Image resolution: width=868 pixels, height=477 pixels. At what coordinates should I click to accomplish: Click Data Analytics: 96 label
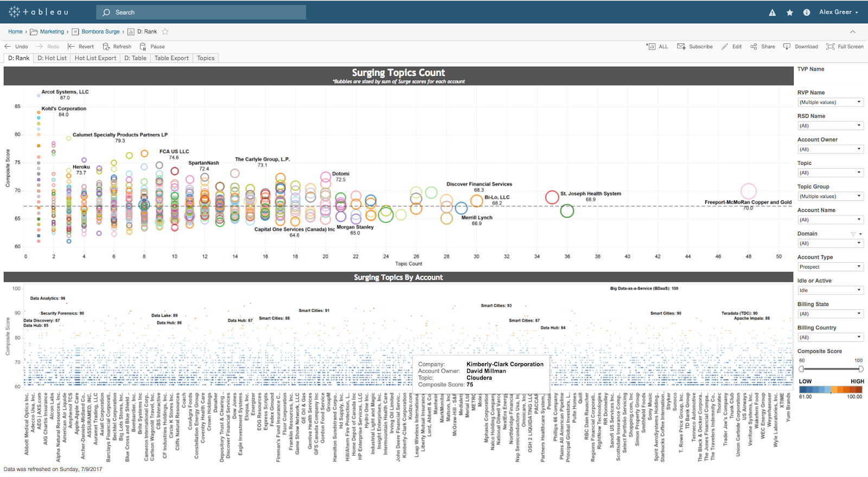pyautogui.click(x=48, y=298)
